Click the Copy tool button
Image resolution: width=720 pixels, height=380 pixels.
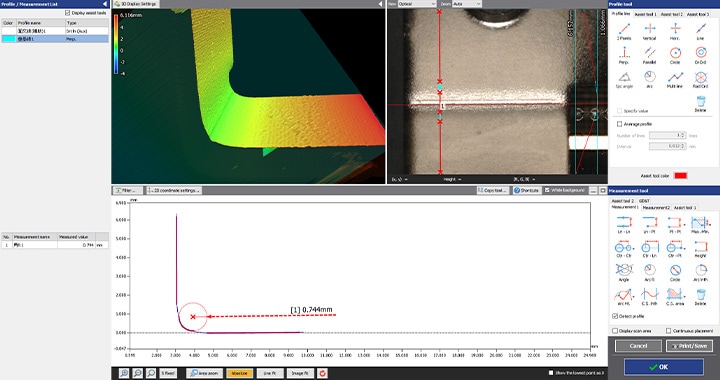click(492, 190)
